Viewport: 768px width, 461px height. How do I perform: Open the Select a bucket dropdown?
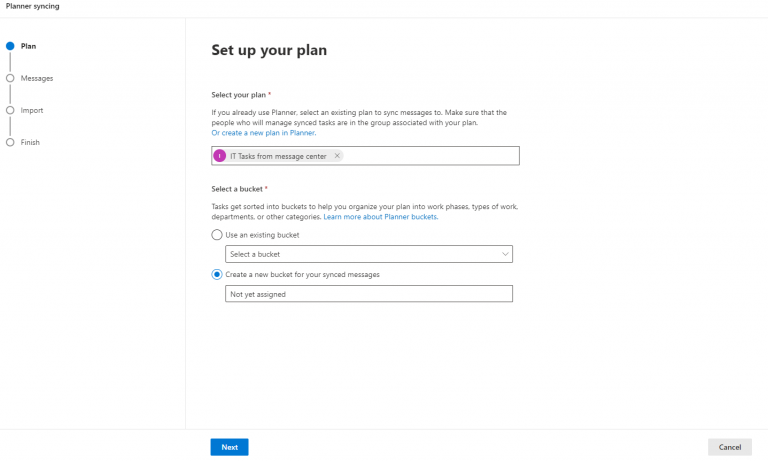click(x=369, y=254)
